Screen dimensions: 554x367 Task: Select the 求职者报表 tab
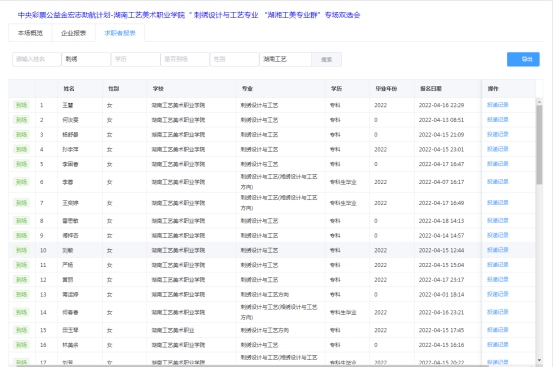[120, 33]
